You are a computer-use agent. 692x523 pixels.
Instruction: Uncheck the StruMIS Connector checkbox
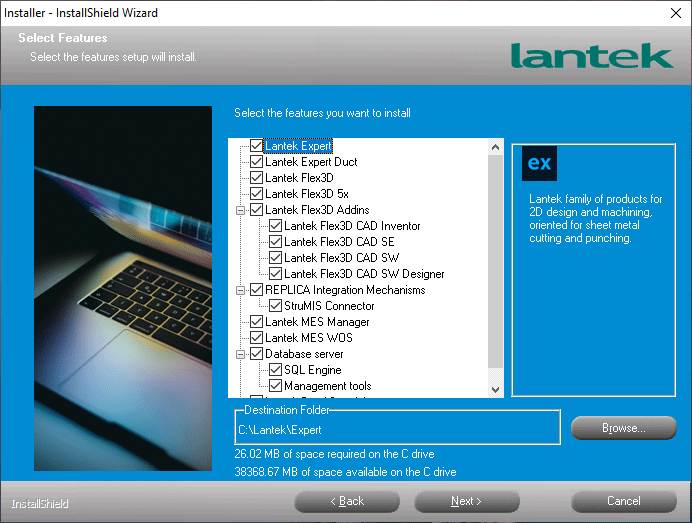point(275,305)
